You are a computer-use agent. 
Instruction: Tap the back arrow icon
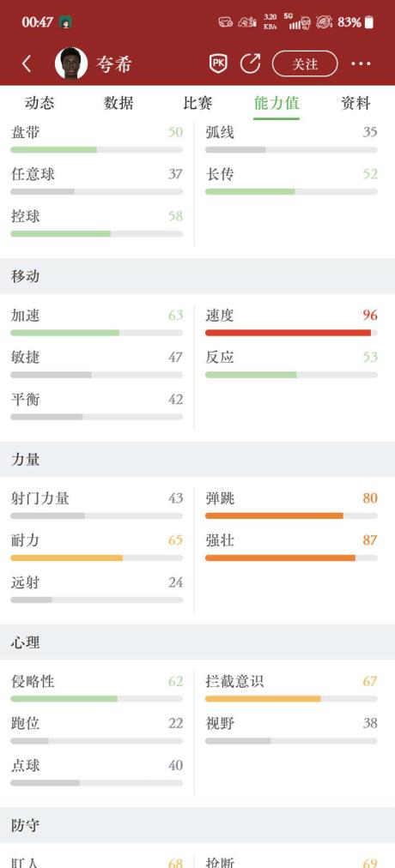click(x=27, y=64)
